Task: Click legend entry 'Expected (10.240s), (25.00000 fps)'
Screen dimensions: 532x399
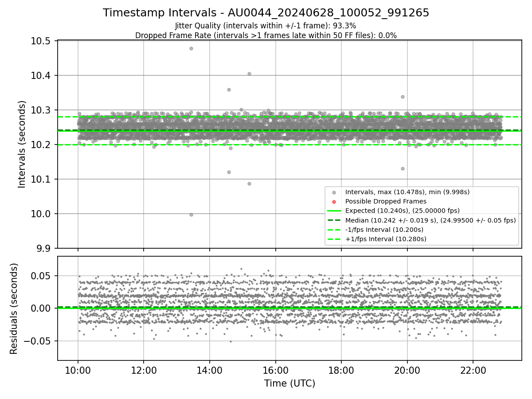Action: 403,211
